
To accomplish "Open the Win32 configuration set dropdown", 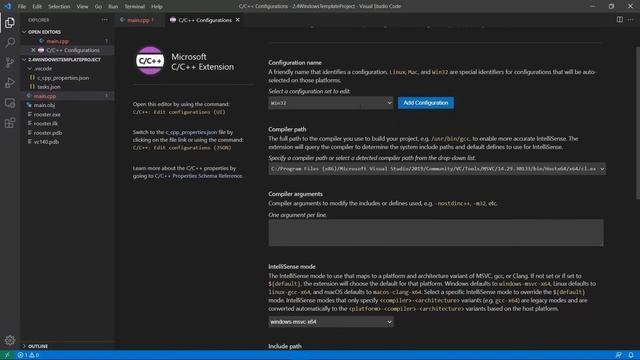I will pyautogui.click(x=331, y=103).
